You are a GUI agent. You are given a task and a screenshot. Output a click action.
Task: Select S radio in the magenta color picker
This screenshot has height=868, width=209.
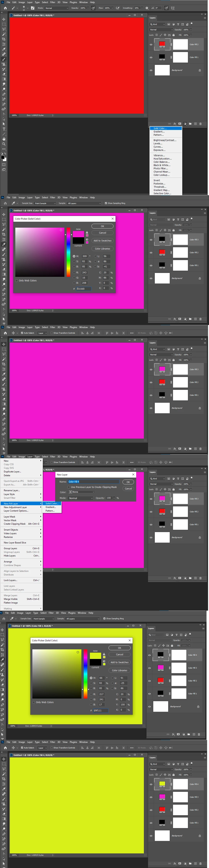[74, 261]
